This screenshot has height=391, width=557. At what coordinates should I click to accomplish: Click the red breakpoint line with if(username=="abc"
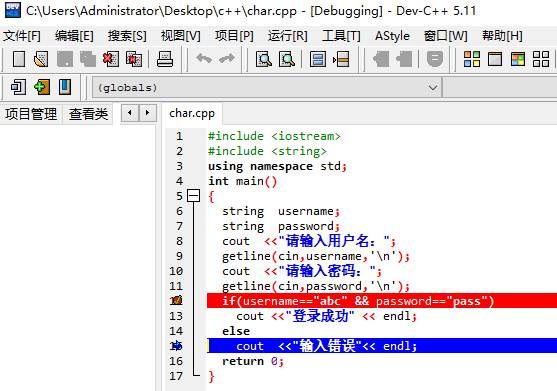point(382,301)
